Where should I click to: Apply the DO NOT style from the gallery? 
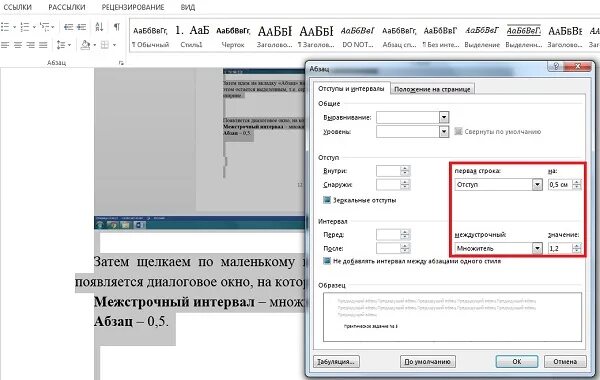tap(358, 37)
